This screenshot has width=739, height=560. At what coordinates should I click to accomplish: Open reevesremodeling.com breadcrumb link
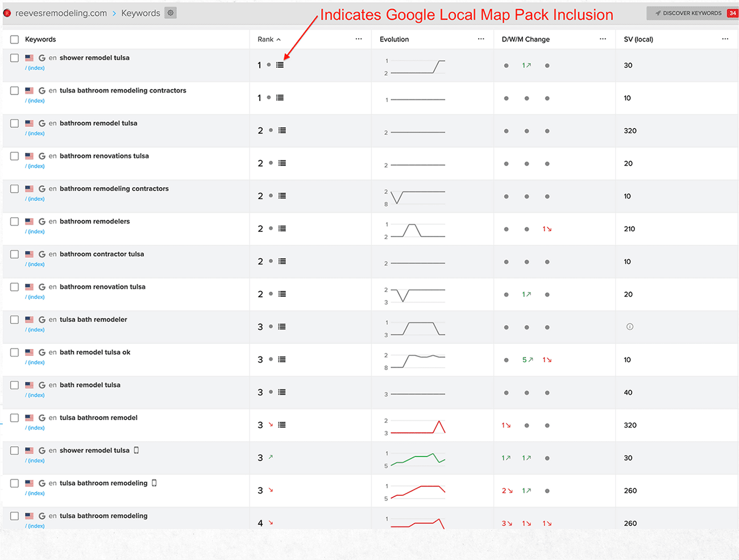tap(61, 13)
